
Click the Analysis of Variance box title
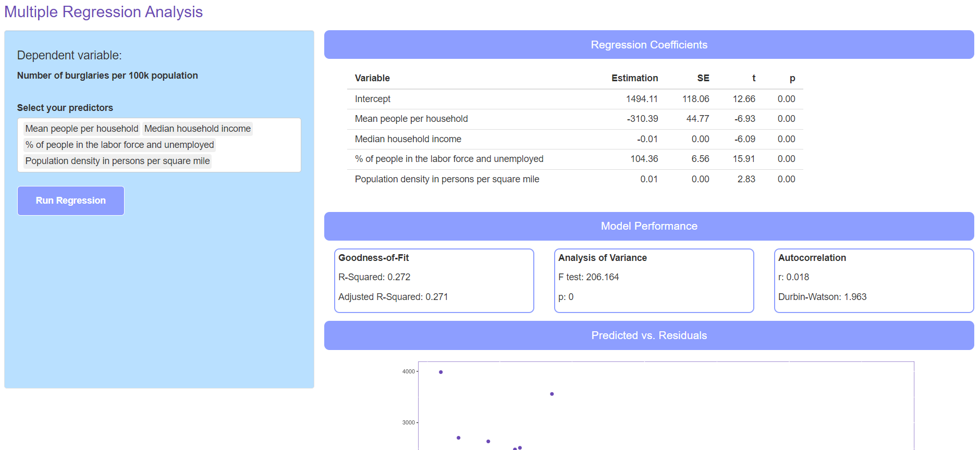coord(602,258)
